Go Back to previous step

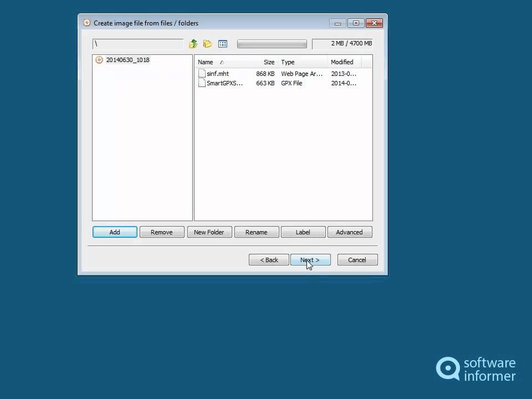(269, 260)
